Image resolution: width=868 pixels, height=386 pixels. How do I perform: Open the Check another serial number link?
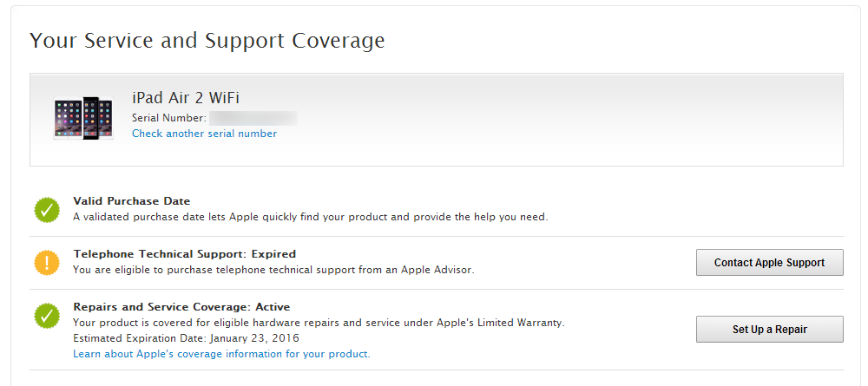(204, 134)
